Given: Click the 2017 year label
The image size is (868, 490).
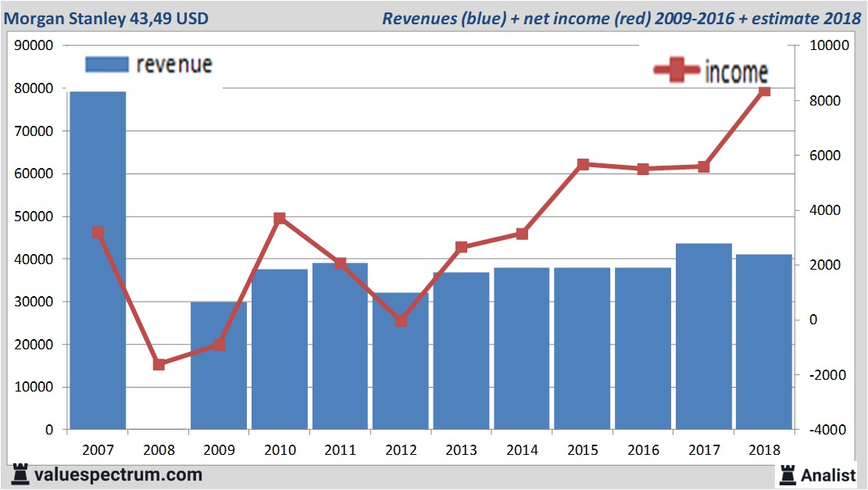Looking at the screenshot, I should [704, 449].
